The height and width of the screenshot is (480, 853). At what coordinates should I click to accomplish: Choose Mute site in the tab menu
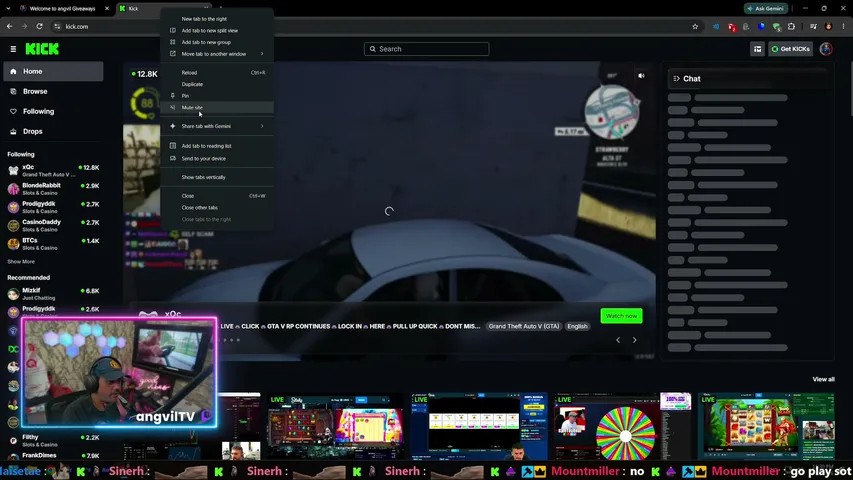click(217, 107)
